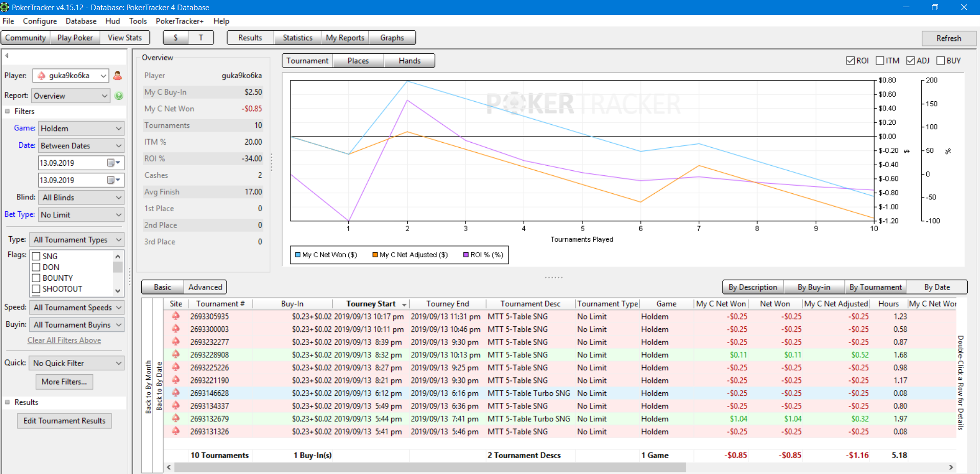Image resolution: width=980 pixels, height=474 pixels.
Task: Check the SHOOTOUT flag
Action: 36,289
